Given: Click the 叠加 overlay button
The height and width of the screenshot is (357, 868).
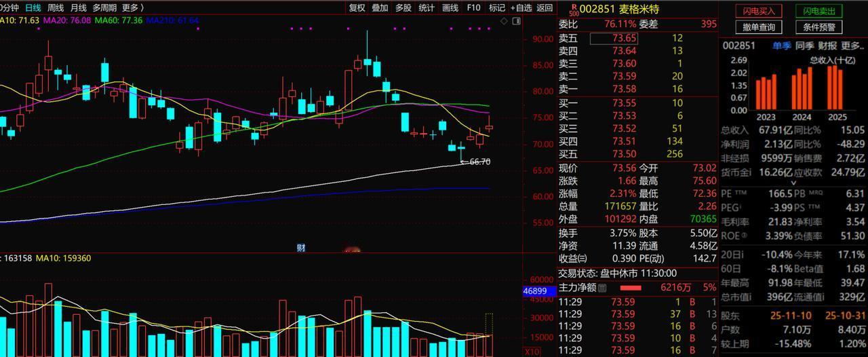Looking at the screenshot, I should point(380,8).
